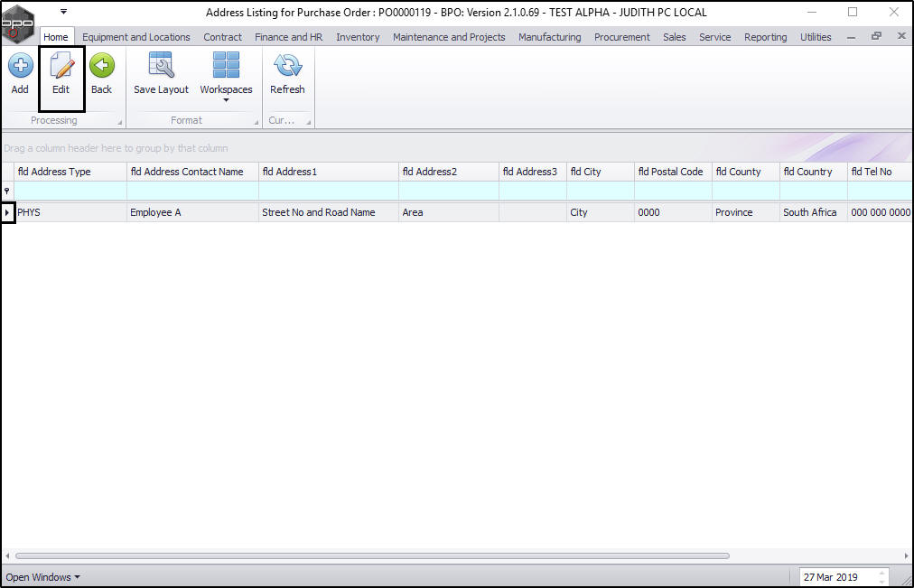Click the fld Postal Code column header
Viewport: 914px width, 588px height.
[x=673, y=172]
